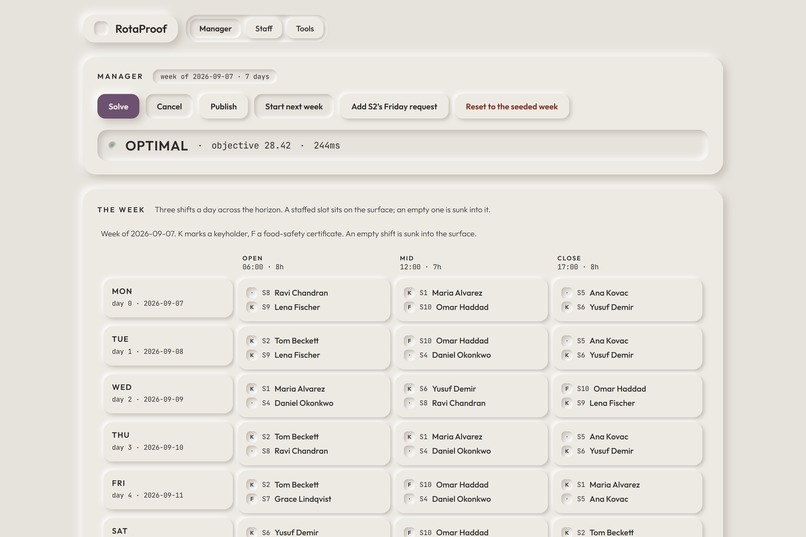Click F badge beside Omar Haddad Monday mid
Viewport: 806px width, 537px height.
409,307
